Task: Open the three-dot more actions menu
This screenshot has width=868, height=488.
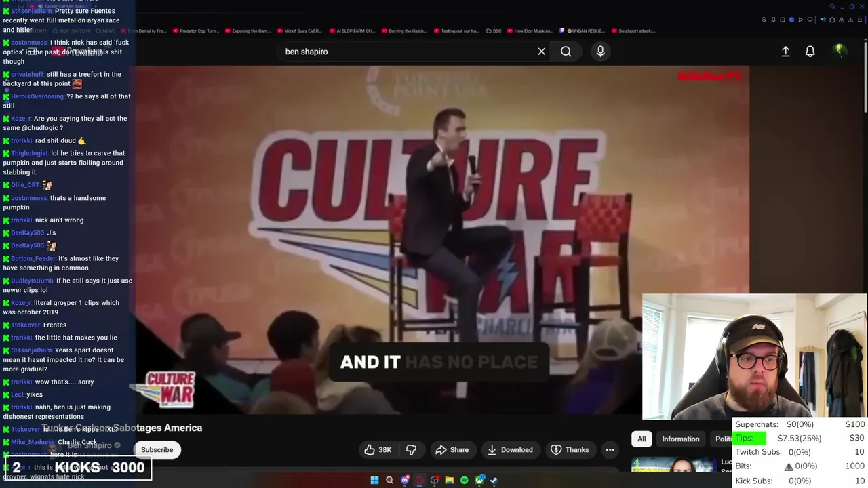Action: (610, 449)
